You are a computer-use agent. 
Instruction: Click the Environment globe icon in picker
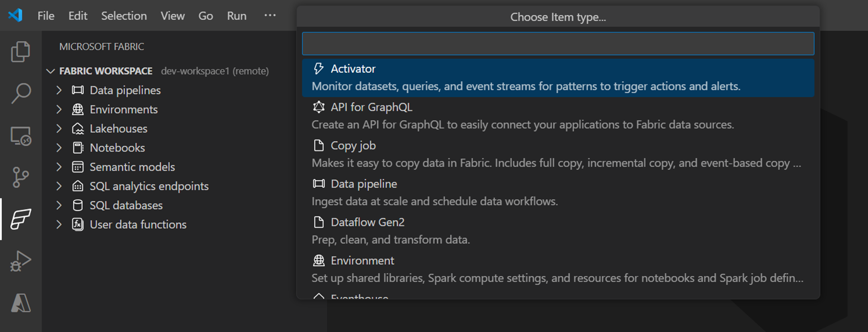(x=319, y=260)
